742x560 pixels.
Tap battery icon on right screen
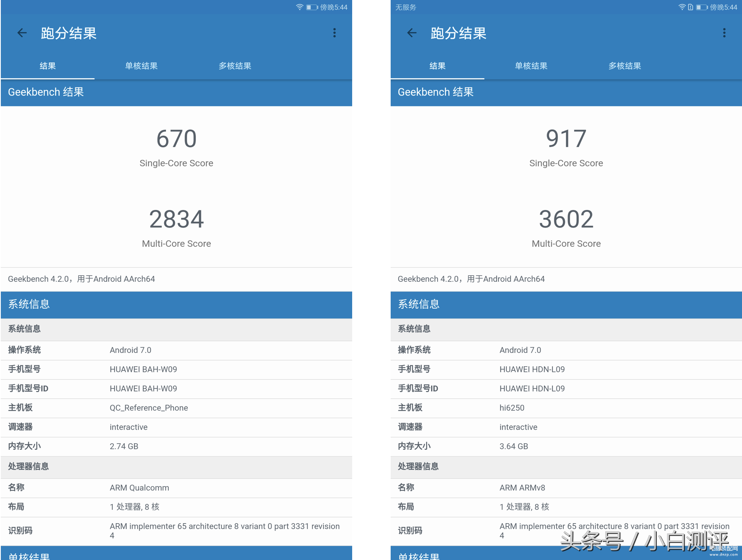pyautogui.click(x=702, y=7)
